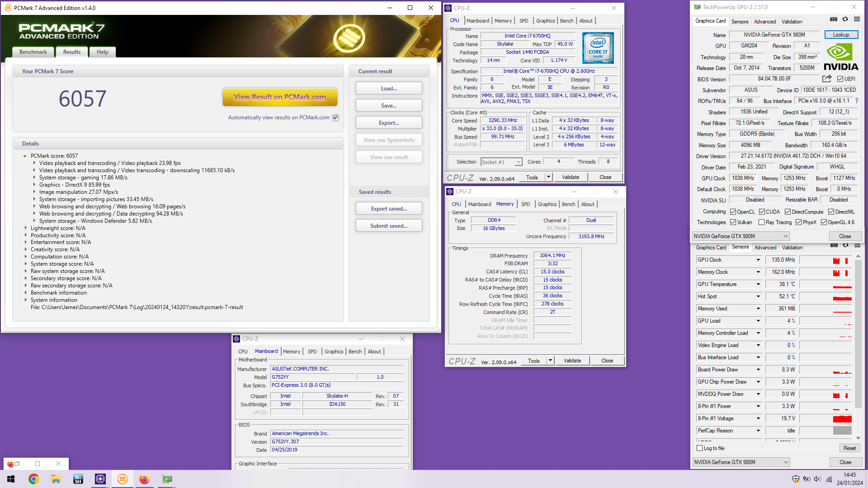Image resolution: width=868 pixels, height=488 pixels.
Task: Click the Hot Spot sensor graph
Action: pyautogui.click(x=826, y=296)
